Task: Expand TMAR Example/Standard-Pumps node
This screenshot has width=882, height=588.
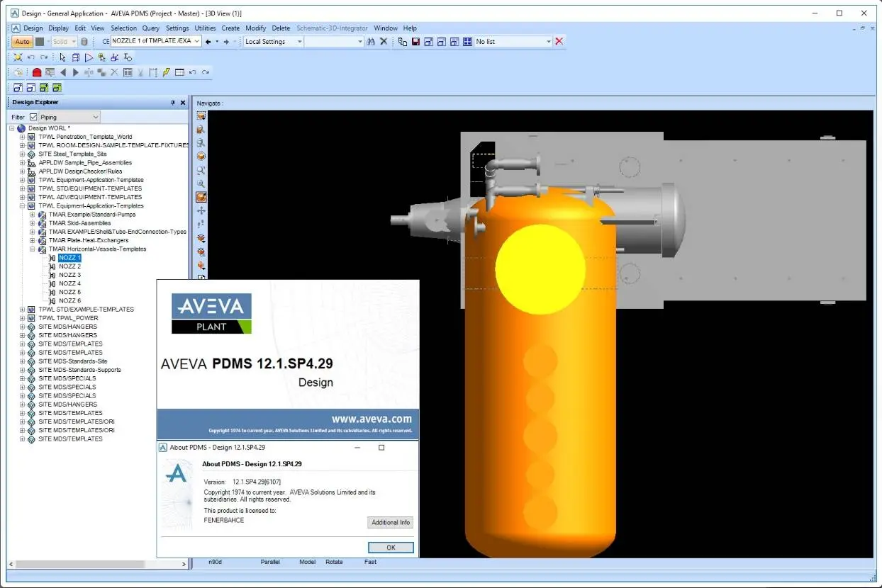Action: 32,215
